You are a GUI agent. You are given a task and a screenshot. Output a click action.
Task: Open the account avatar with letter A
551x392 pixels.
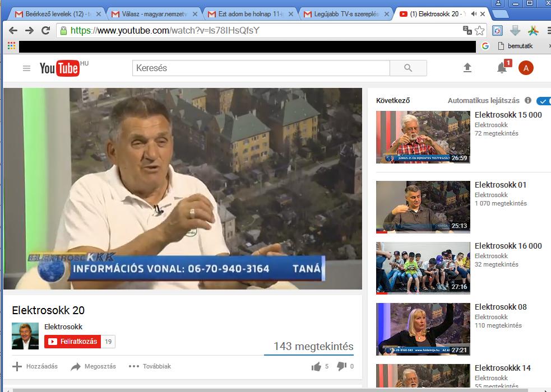(x=526, y=68)
